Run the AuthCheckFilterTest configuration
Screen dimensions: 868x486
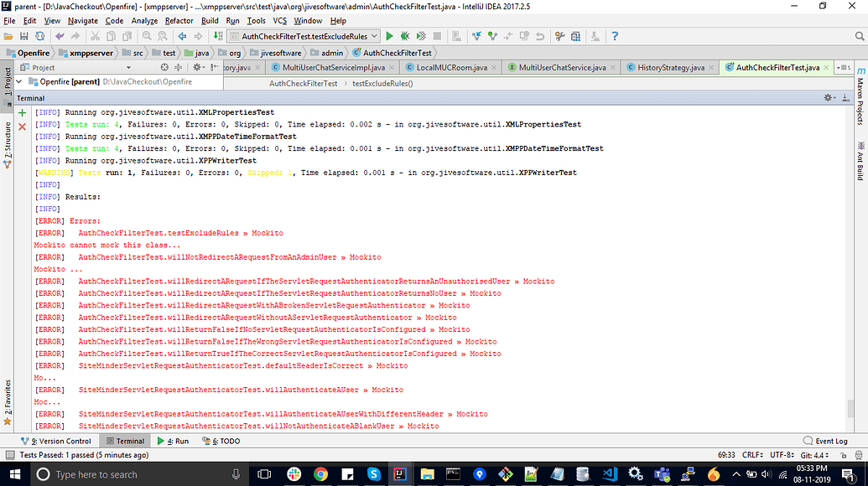pos(389,36)
